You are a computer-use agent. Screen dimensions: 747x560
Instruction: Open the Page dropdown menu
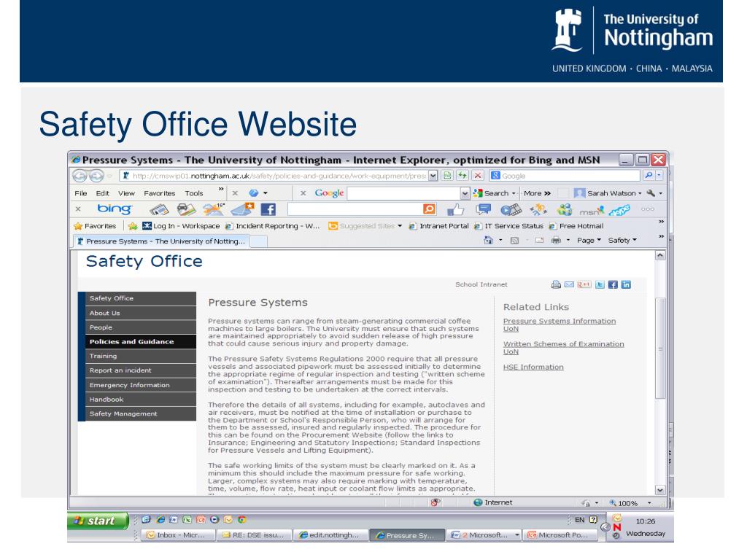point(589,241)
